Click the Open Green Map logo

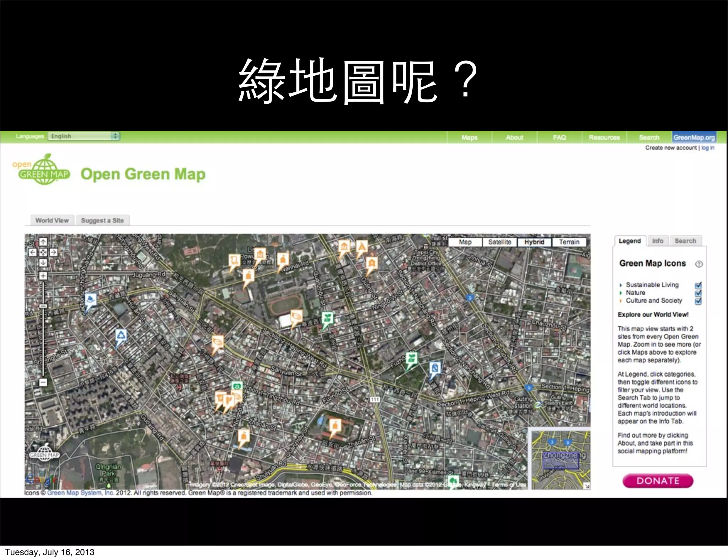pos(41,170)
